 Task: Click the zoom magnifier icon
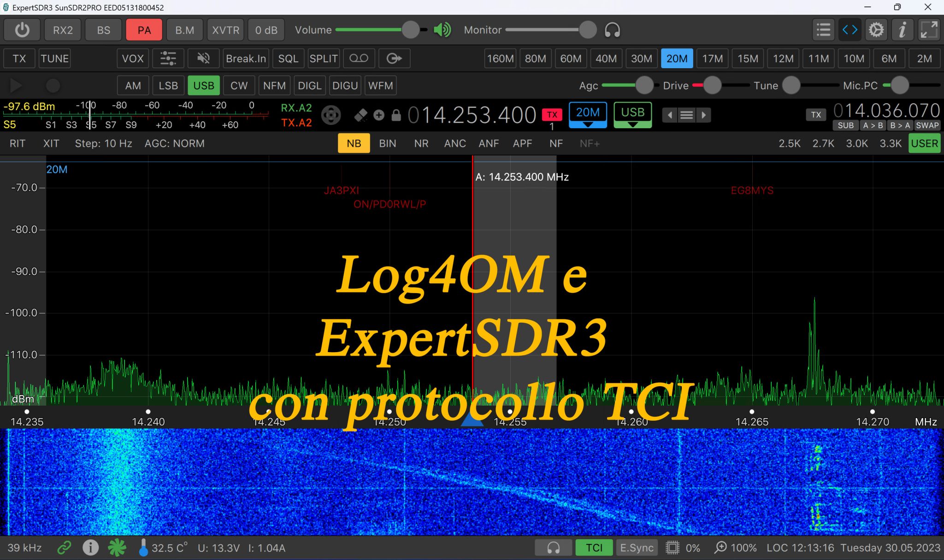point(720,548)
